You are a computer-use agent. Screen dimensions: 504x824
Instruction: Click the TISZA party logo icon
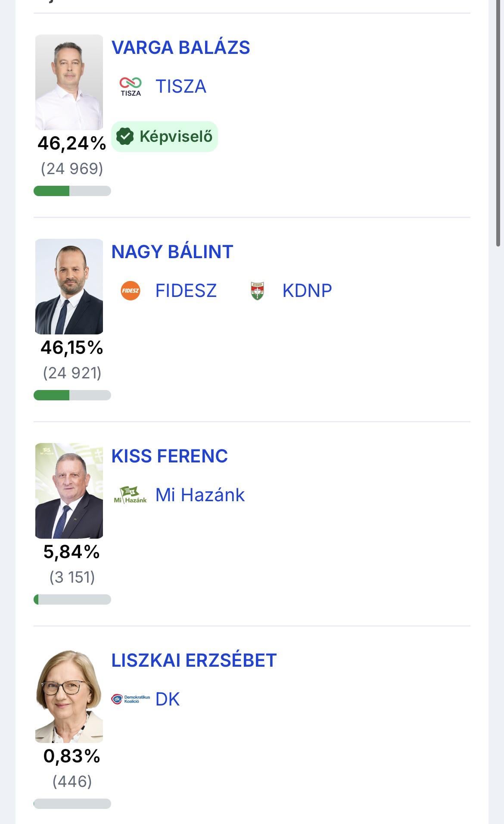click(130, 86)
